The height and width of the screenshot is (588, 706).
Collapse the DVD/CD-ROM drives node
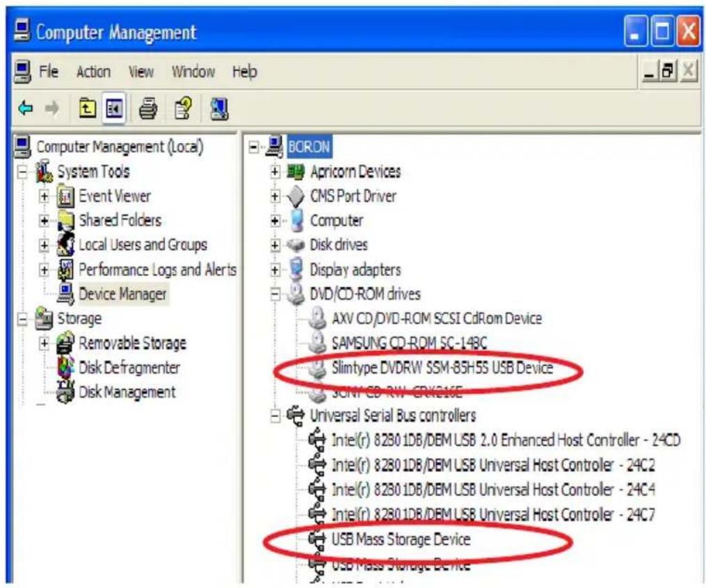tap(275, 294)
